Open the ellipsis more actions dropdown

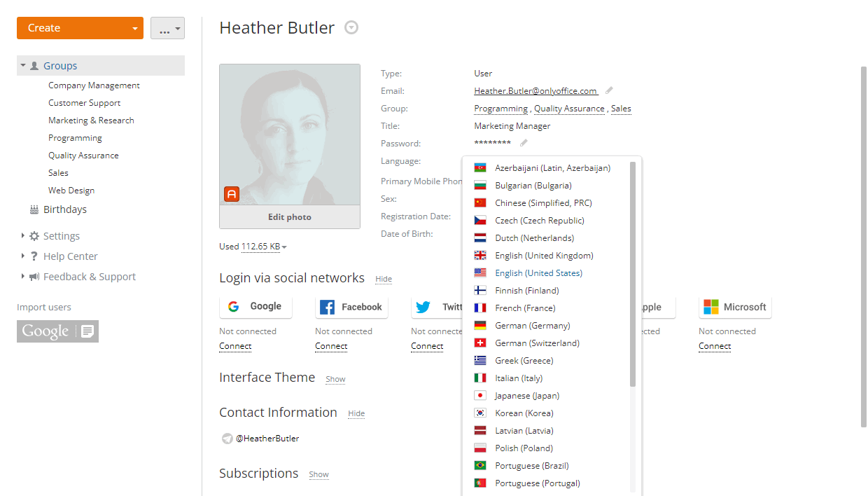pos(167,29)
